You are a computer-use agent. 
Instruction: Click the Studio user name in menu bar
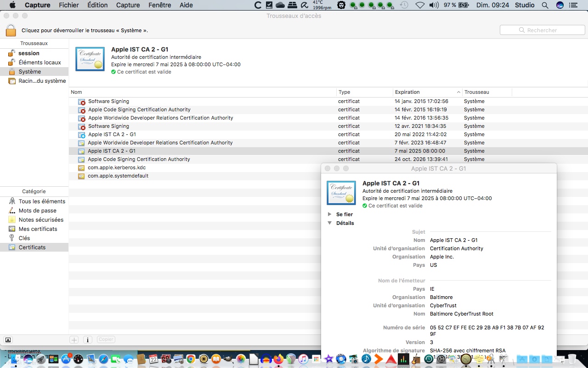[525, 5]
